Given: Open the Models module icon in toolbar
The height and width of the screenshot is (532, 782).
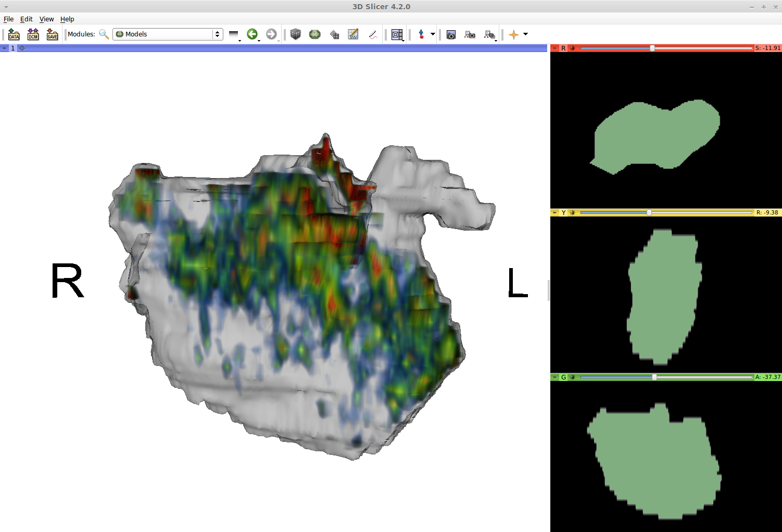Looking at the screenshot, I should [x=315, y=34].
